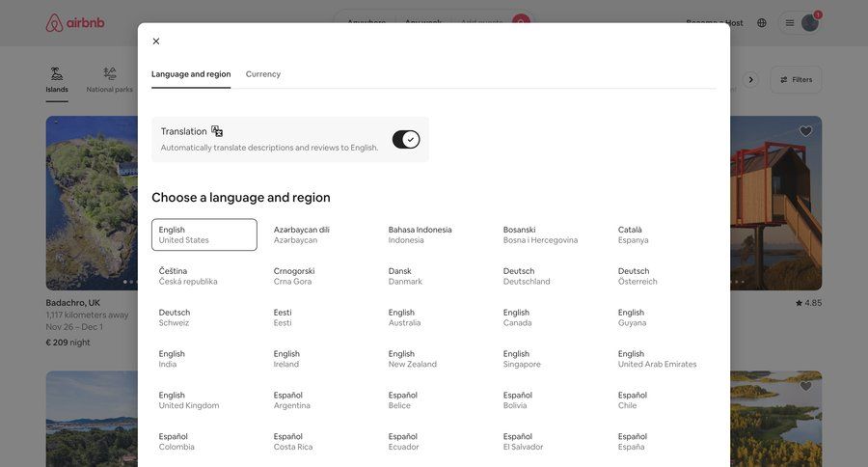Select the Islands category icon
Screen dimensions: 868x467
[57, 80]
